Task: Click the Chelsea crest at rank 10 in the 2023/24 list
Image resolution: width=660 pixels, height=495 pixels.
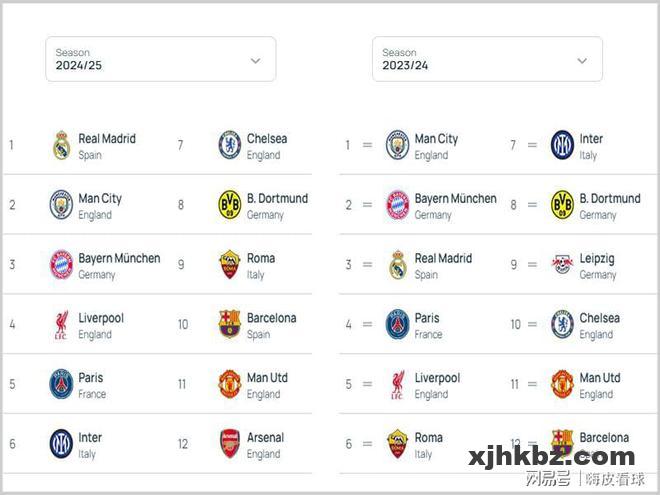Action: 563,325
